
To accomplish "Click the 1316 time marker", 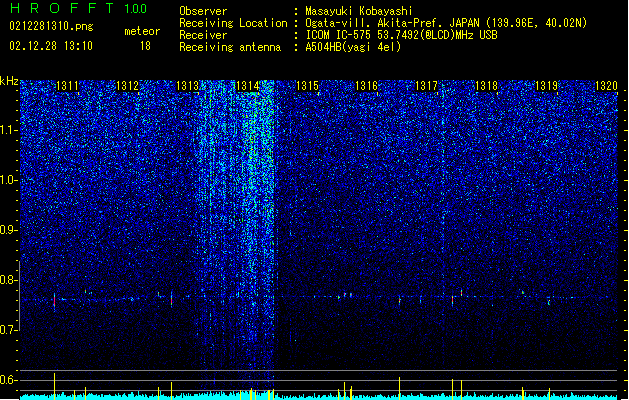I will point(367,86).
